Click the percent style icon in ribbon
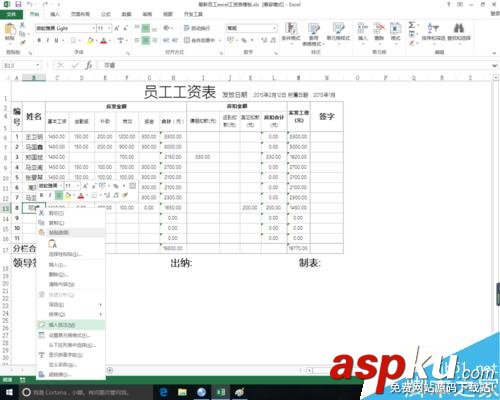The height and width of the screenshot is (400, 500). [244, 40]
